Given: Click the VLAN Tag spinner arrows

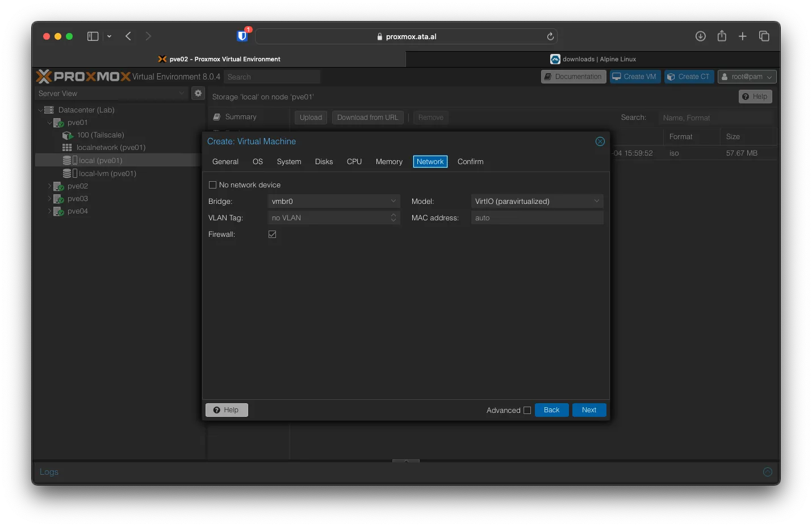Looking at the screenshot, I should [x=394, y=218].
